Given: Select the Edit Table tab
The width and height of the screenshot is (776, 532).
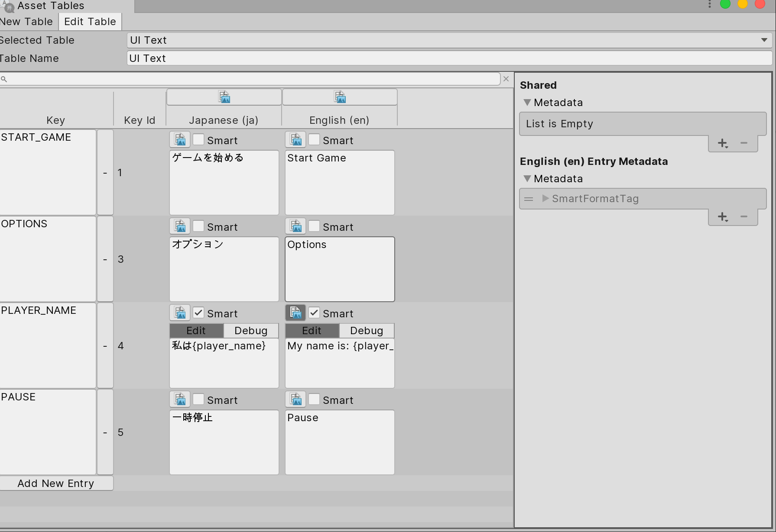Looking at the screenshot, I should [90, 21].
